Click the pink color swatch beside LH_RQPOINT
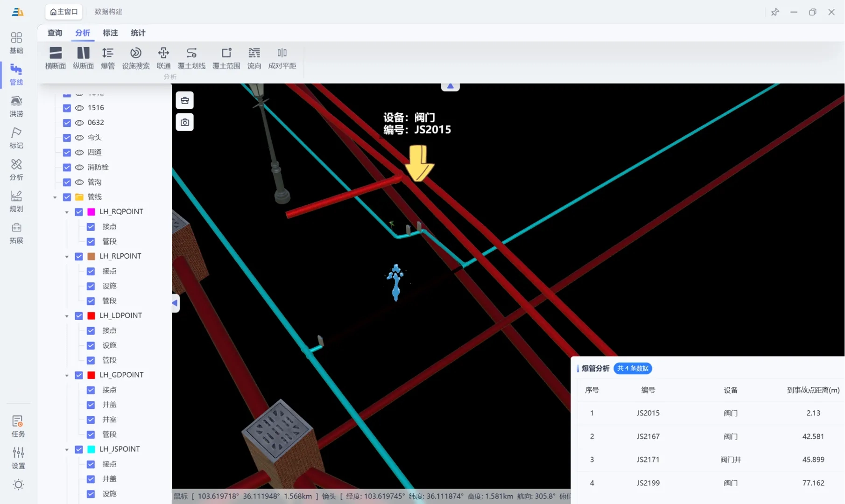Screen dimensions: 845x504 click(x=91, y=211)
